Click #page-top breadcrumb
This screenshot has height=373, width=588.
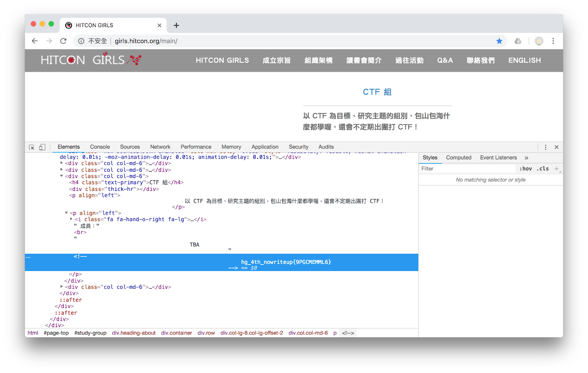[x=56, y=333]
